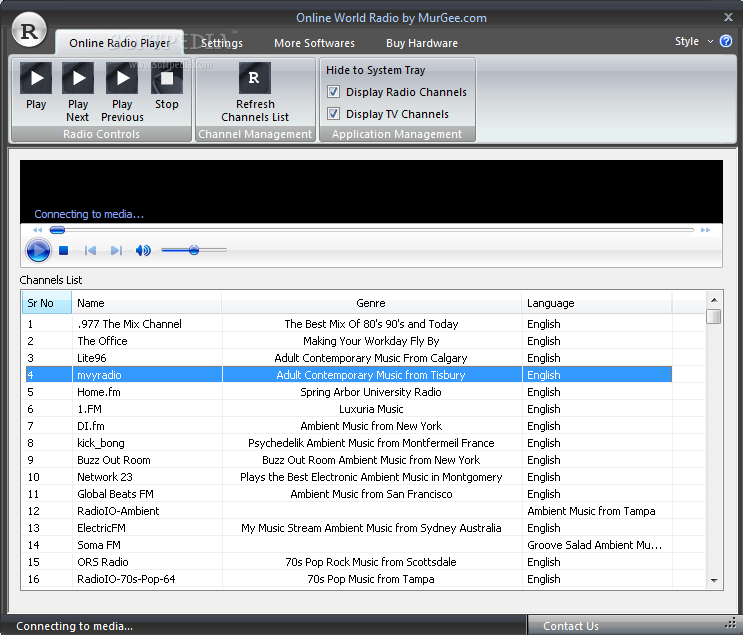Screen dimensions: 743x635
Task: Sort channels by Genre column header
Action: [x=371, y=303]
